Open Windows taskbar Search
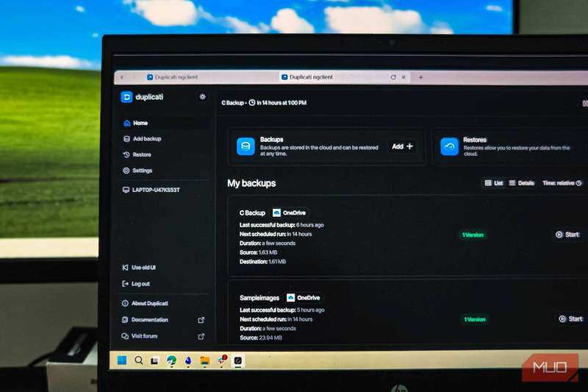 (x=139, y=360)
